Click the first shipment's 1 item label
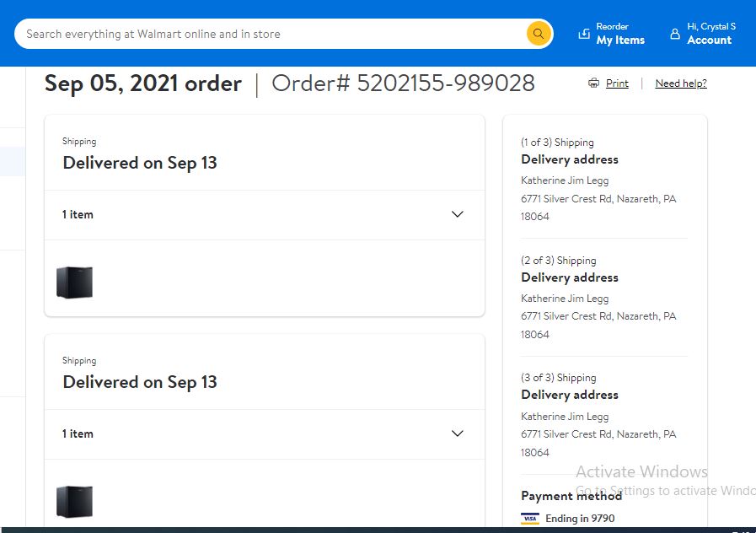Screen dimensions: 756x533 tap(78, 215)
